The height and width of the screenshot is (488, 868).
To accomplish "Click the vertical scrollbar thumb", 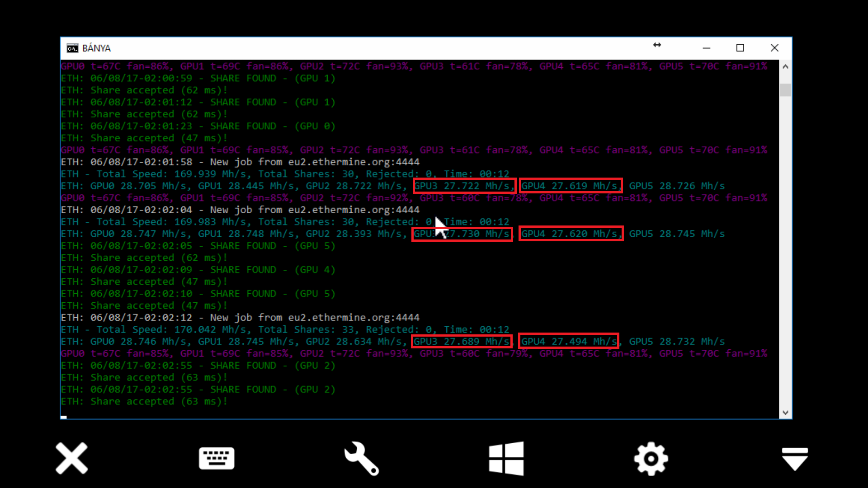I will (x=785, y=89).
